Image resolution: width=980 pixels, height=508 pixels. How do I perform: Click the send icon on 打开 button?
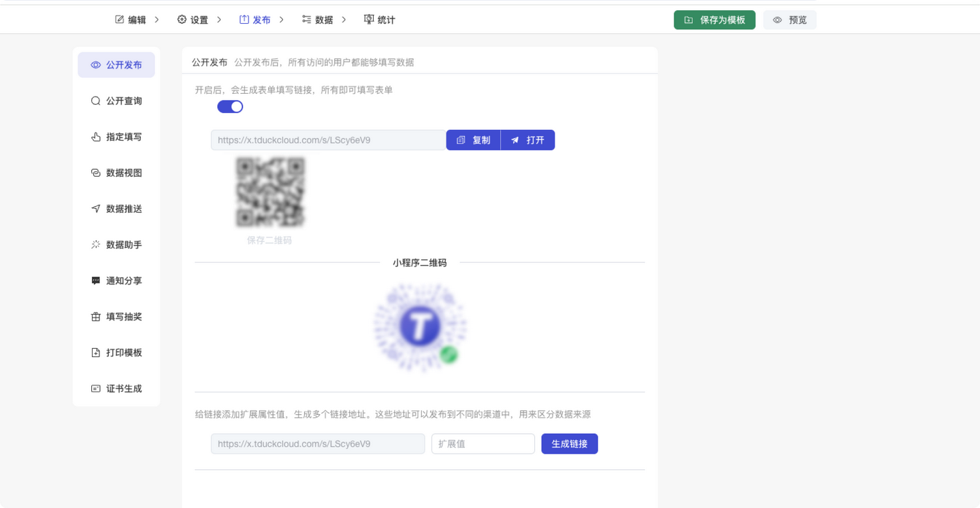coord(515,140)
